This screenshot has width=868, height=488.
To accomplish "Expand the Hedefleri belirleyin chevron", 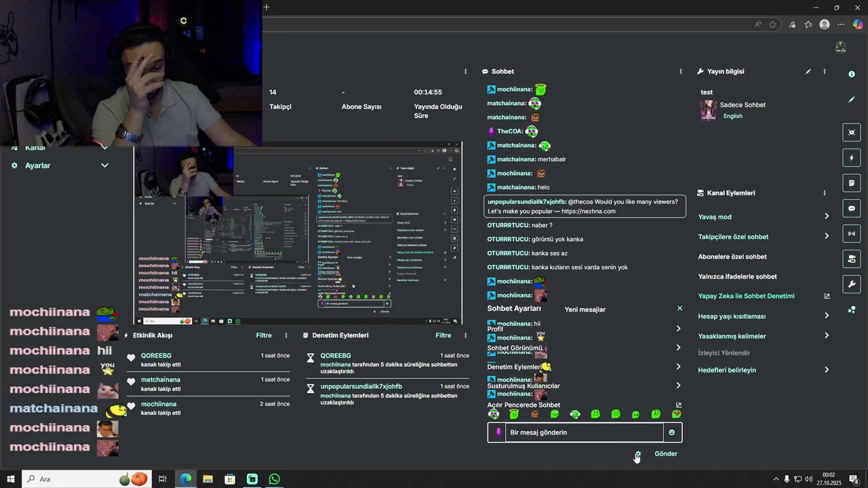I will [x=827, y=370].
